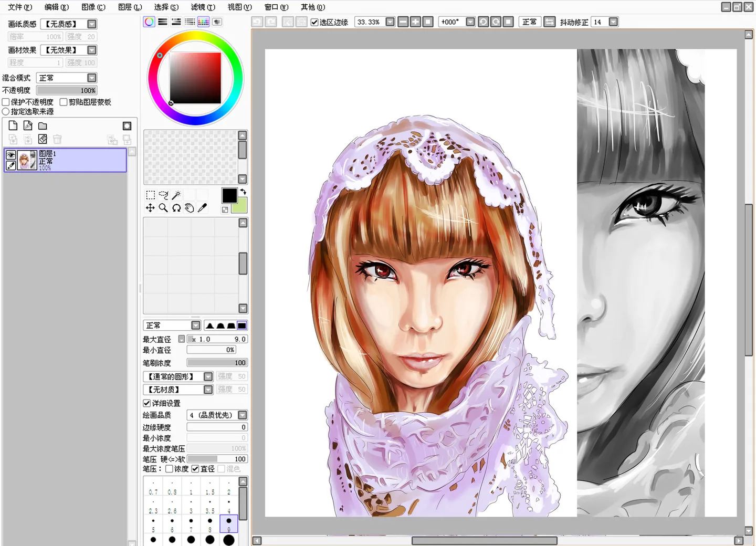This screenshot has width=756, height=546.
Task: Open the 滤镜 menu
Action: 203,7
